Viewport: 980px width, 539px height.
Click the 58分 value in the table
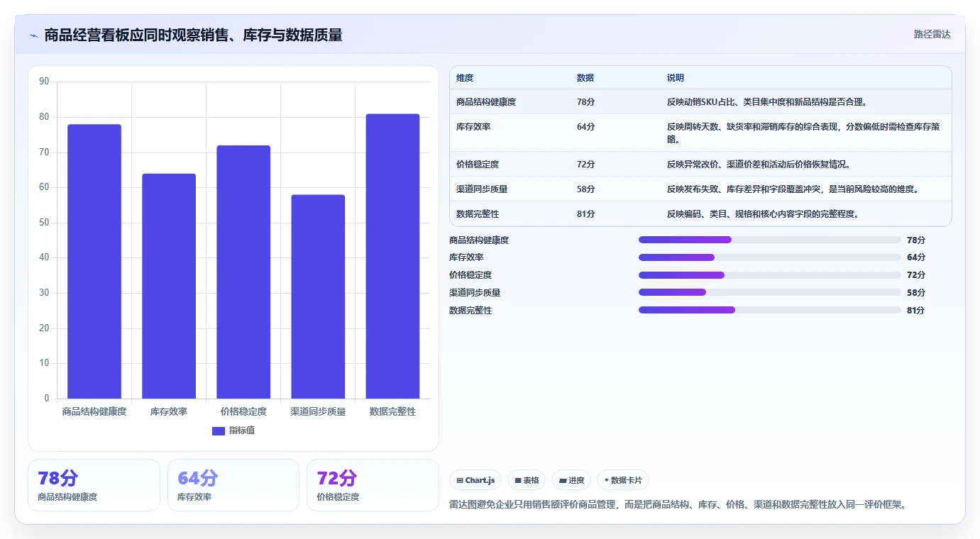(x=586, y=189)
